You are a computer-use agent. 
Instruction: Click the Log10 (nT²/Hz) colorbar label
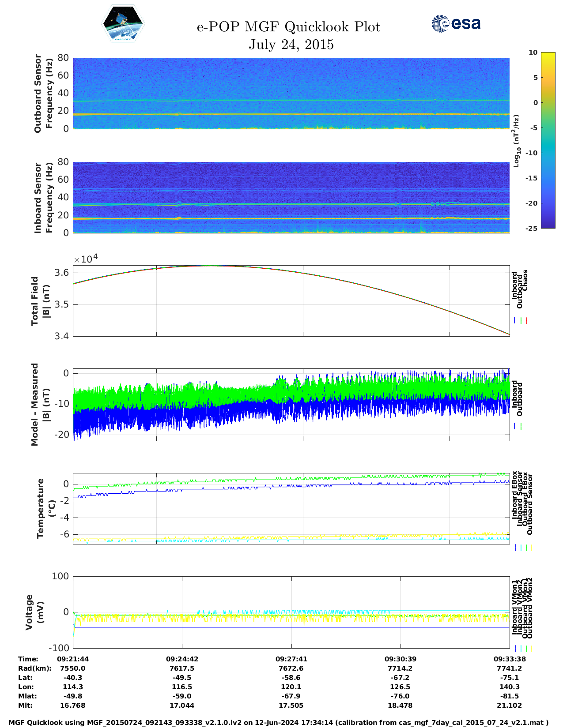(516, 141)
